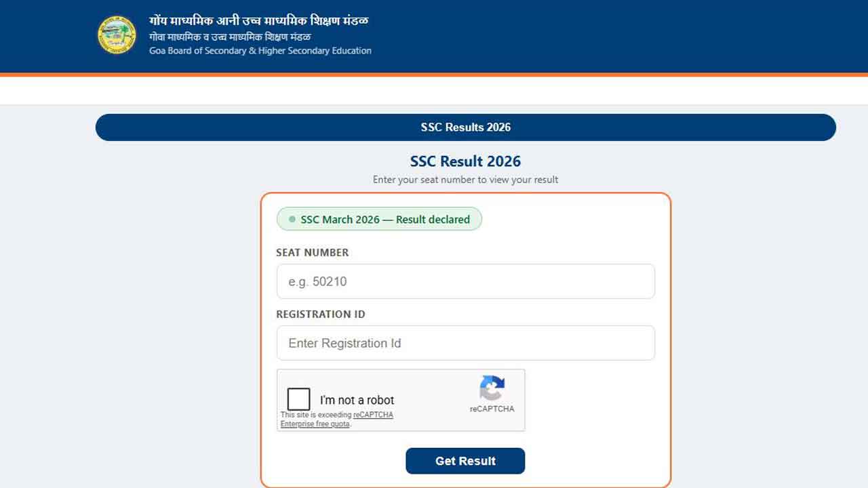The image size is (868, 488).
Task: Click the SEAT NUMBER field label
Action: coord(312,252)
